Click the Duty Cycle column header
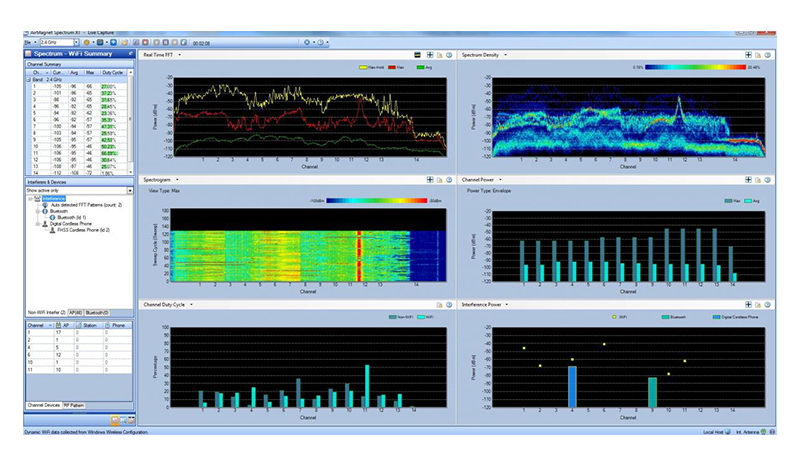Viewport: 800px width, 466px height. point(110,73)
